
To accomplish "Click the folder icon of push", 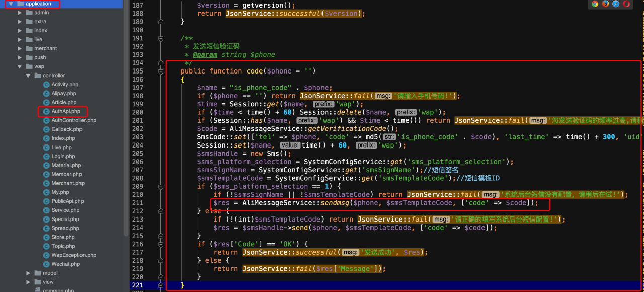I will coord(29,57).
